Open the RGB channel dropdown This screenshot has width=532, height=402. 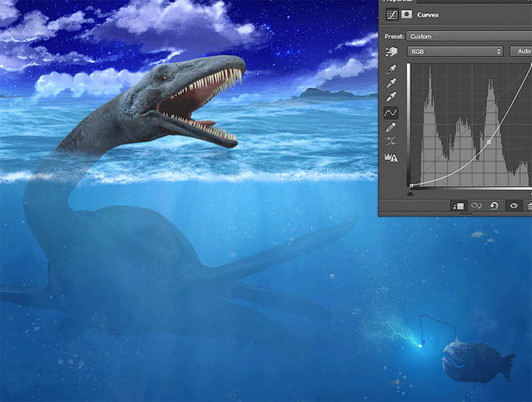[456, 51]
